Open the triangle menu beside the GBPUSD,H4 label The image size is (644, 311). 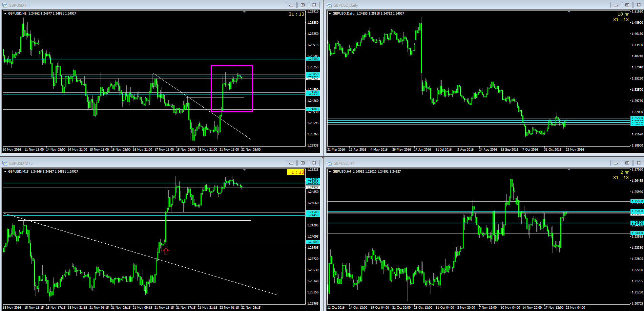point(330,172)
